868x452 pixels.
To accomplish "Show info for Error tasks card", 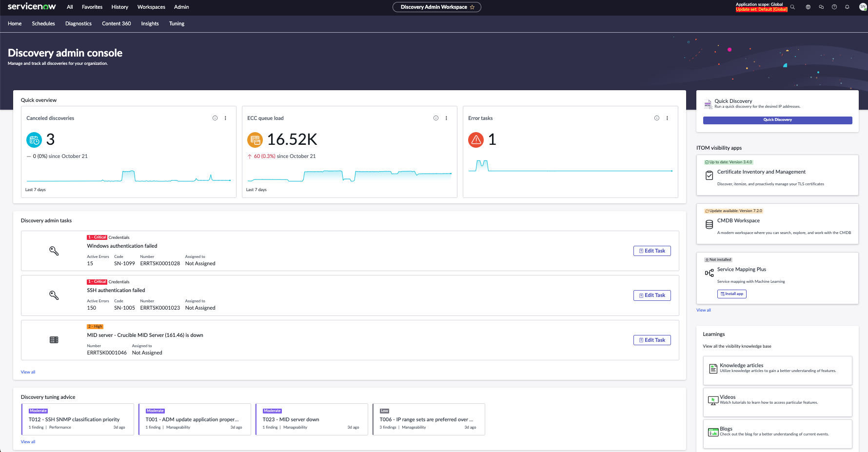I will 657,118.
